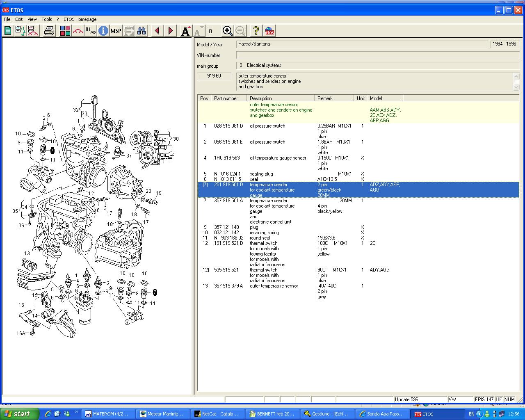Click the 919-60 subgroup code box

coord(214,76)
